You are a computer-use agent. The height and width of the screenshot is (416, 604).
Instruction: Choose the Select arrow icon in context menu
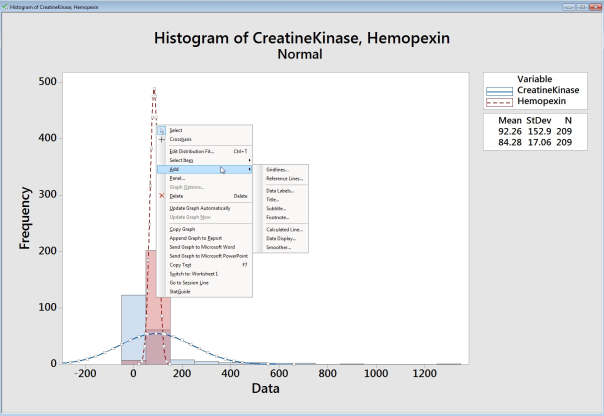[161, 130]
